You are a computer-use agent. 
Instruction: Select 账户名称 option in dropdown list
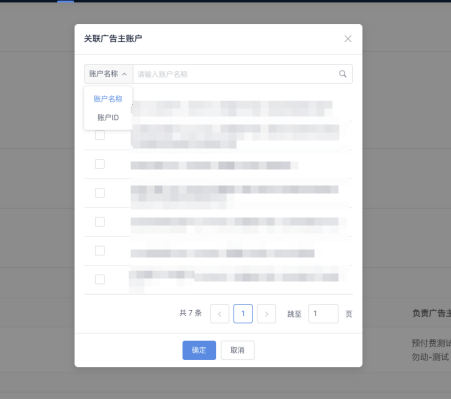pos(108,99)
